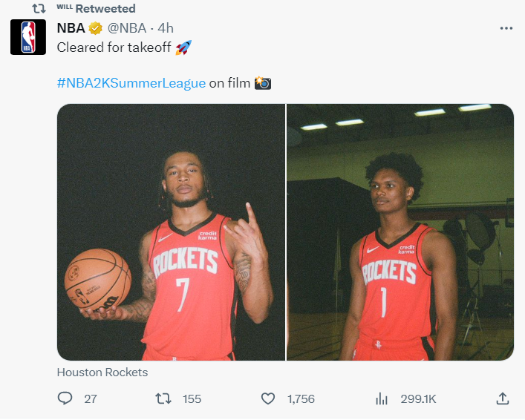Click the share upload icon
The height and width of the screenshot is (420, 525).
[502, 399]
